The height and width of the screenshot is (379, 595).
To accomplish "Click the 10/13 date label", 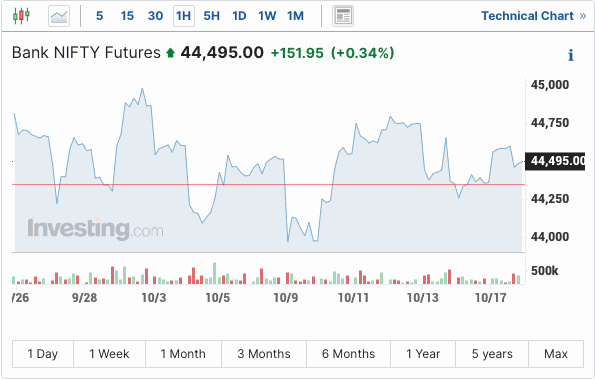I will (422, 298).
